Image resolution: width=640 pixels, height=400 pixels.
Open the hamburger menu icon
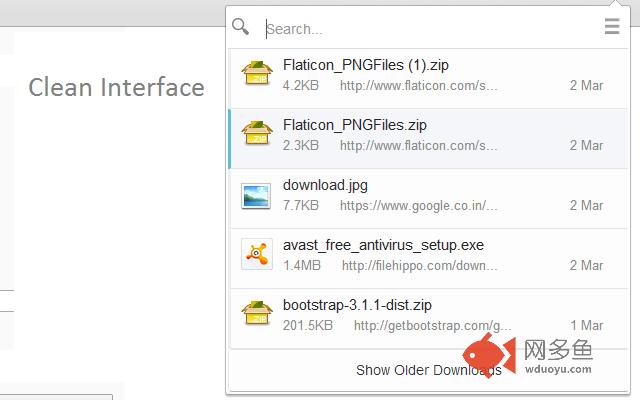click(x=612, y=26)
